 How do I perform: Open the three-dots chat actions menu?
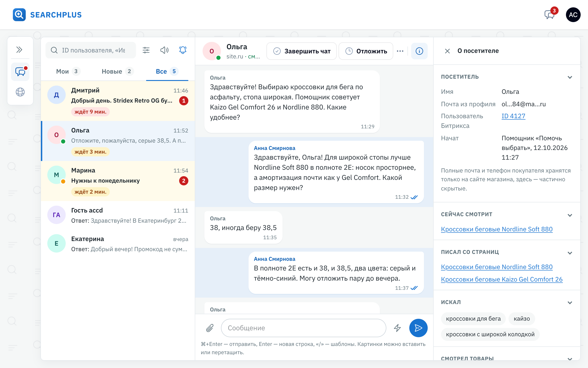click(x=400, y=51)
